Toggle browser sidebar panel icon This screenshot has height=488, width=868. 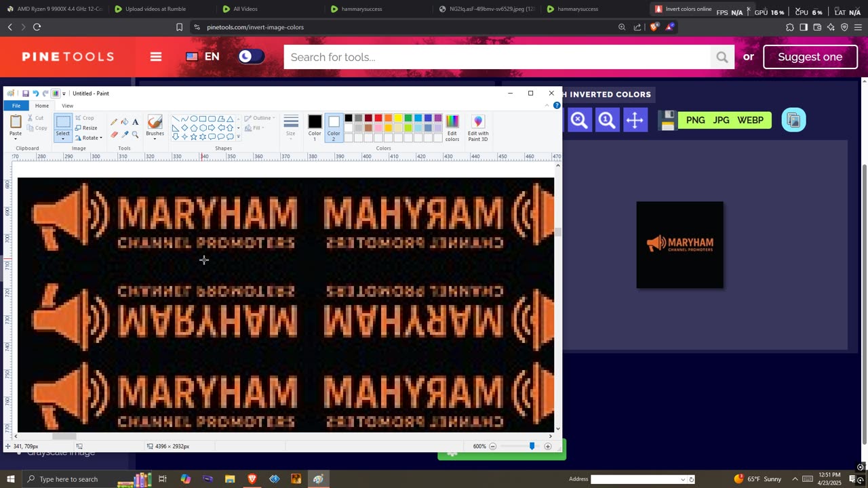(x=804, y=27)
